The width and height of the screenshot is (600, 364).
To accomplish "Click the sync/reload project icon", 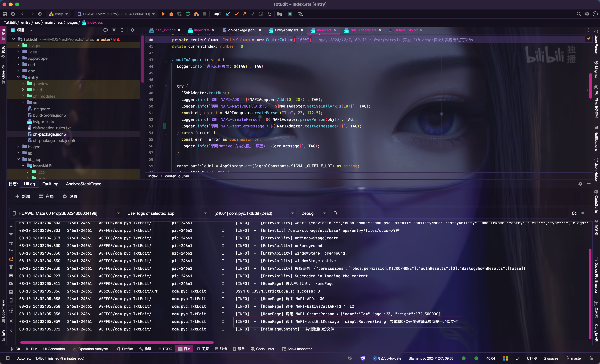I will pos(13,14).
